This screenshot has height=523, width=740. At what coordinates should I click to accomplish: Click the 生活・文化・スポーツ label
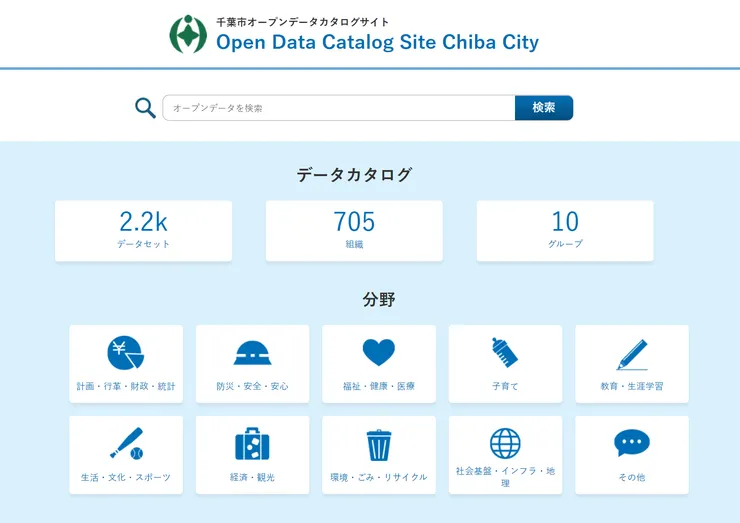click(126, 477)
